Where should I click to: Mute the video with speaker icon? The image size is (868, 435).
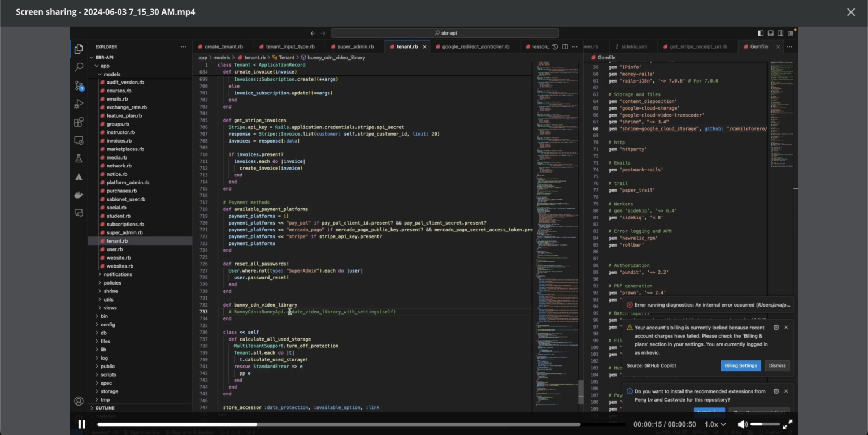743,424
